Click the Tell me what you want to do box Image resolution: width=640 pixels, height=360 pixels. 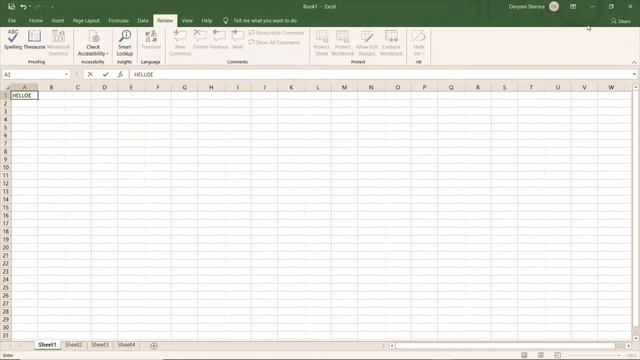(x=264, y=20)
